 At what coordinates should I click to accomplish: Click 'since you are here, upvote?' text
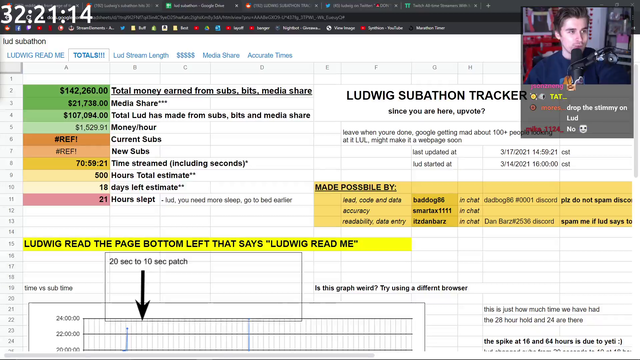coord(436,111)
